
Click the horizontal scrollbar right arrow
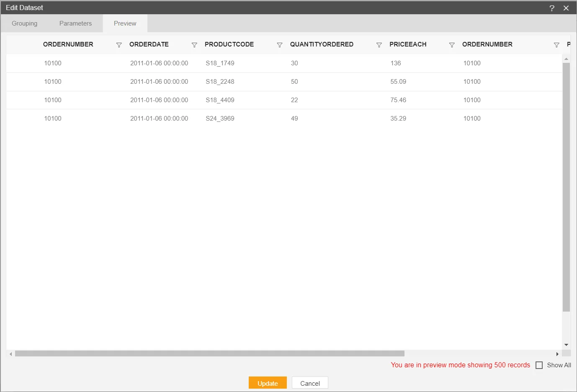point(557,354)
